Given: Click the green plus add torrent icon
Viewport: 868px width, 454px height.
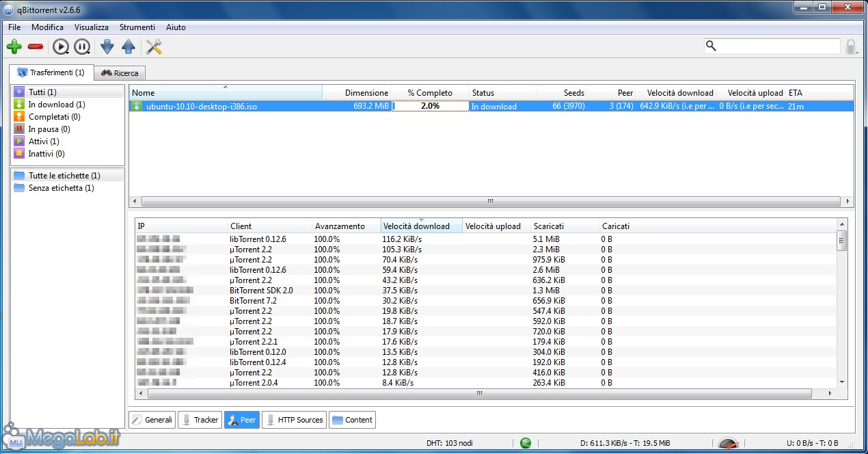Looking at the screenshot, I should (x=14, y=46).
